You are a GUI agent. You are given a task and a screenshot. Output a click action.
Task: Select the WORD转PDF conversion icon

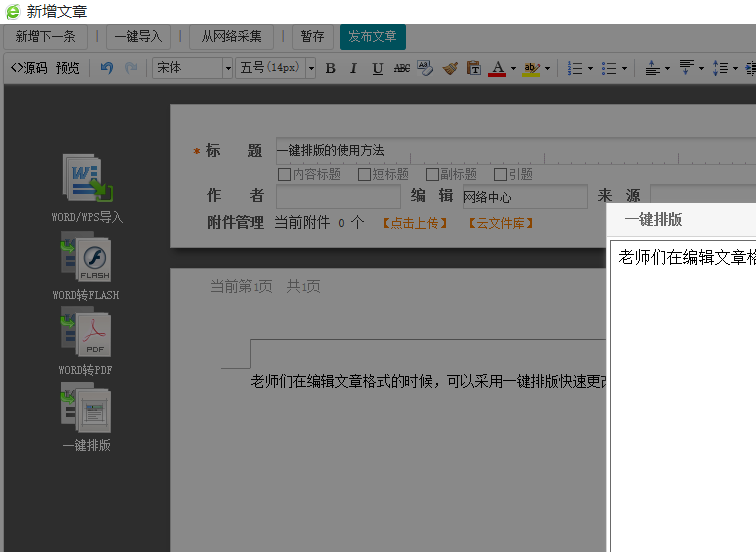pos(86,333)
